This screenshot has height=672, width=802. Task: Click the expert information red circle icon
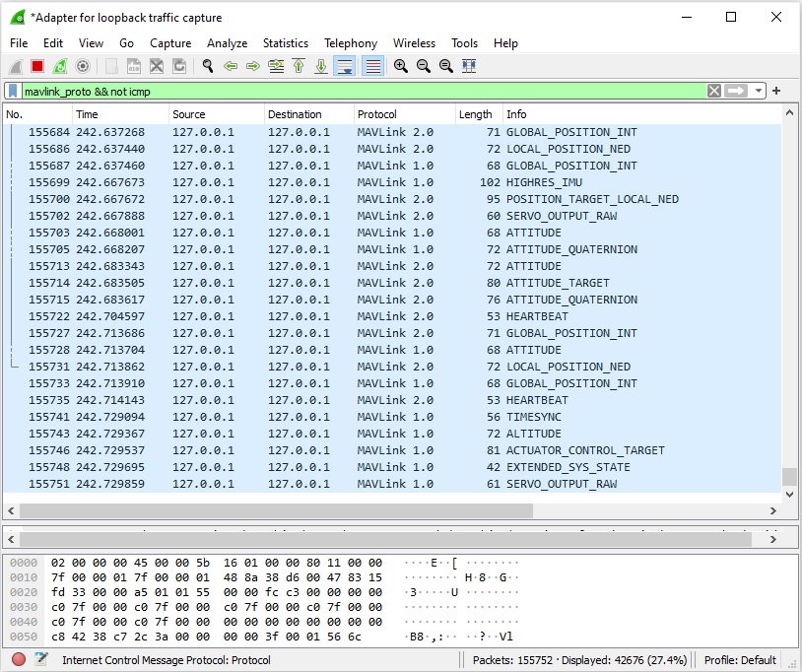[x=19, y=660]
